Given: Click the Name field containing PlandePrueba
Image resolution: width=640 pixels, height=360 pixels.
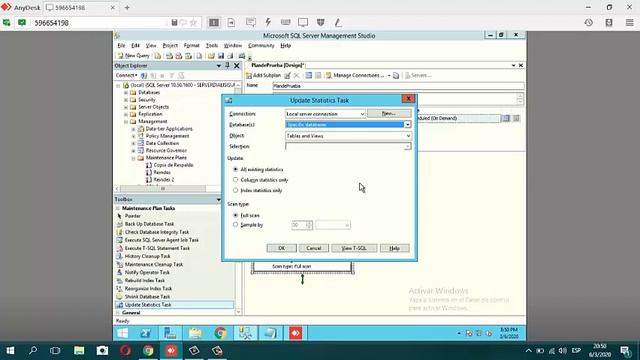Looking at the screenshot, I should coord(398,86).
